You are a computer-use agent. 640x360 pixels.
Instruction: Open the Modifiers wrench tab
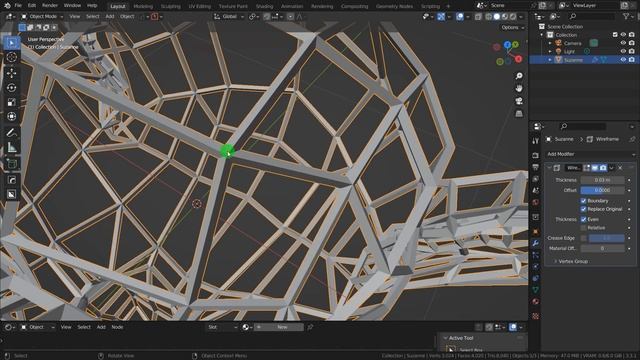[536, 243]
